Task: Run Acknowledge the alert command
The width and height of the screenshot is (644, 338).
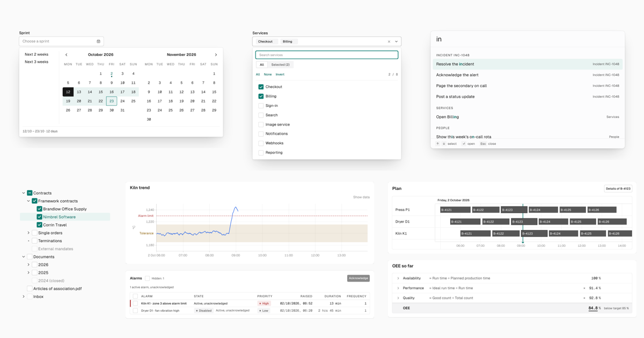Action: click(528, 75)
